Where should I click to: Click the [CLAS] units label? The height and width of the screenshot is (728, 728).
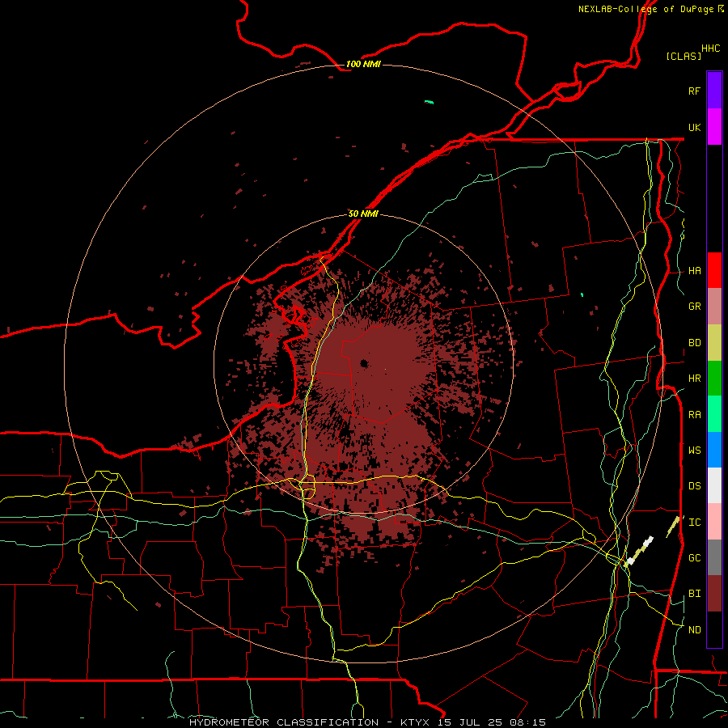point(684,57)
